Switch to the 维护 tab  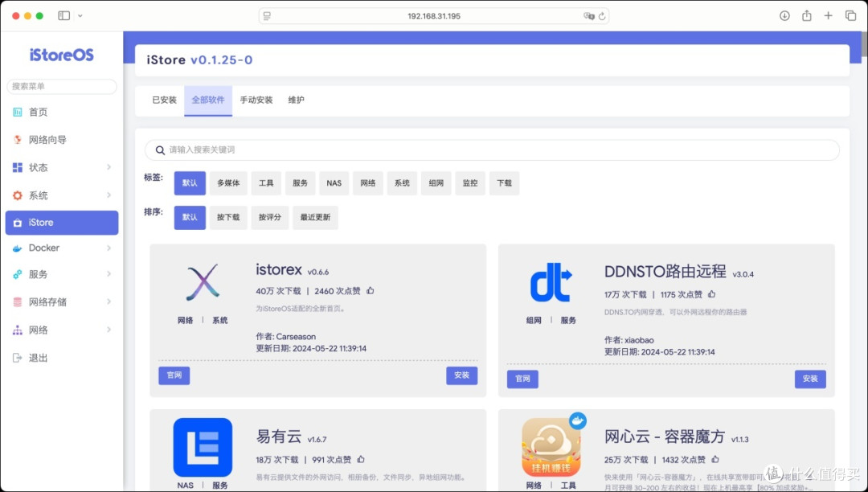click(296, 100)
